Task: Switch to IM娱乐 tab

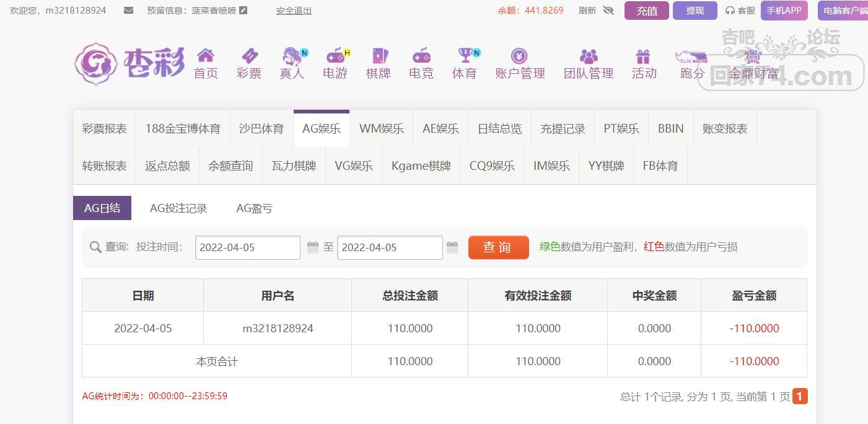Action: pos(551,166)
